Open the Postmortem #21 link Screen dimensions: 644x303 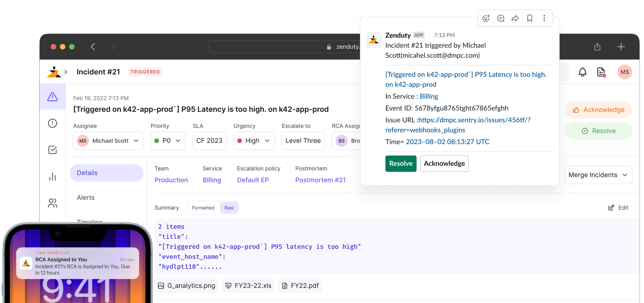click(x=320, y=180)
